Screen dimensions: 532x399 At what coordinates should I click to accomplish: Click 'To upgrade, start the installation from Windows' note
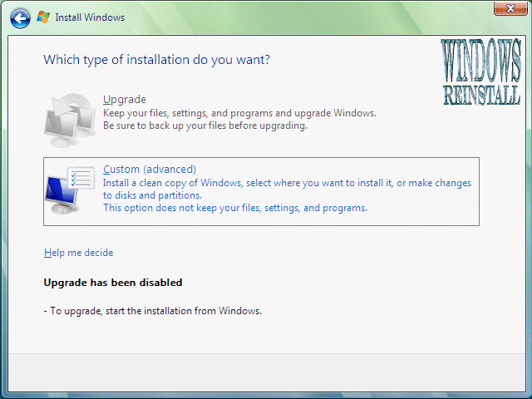coord(152,312)
